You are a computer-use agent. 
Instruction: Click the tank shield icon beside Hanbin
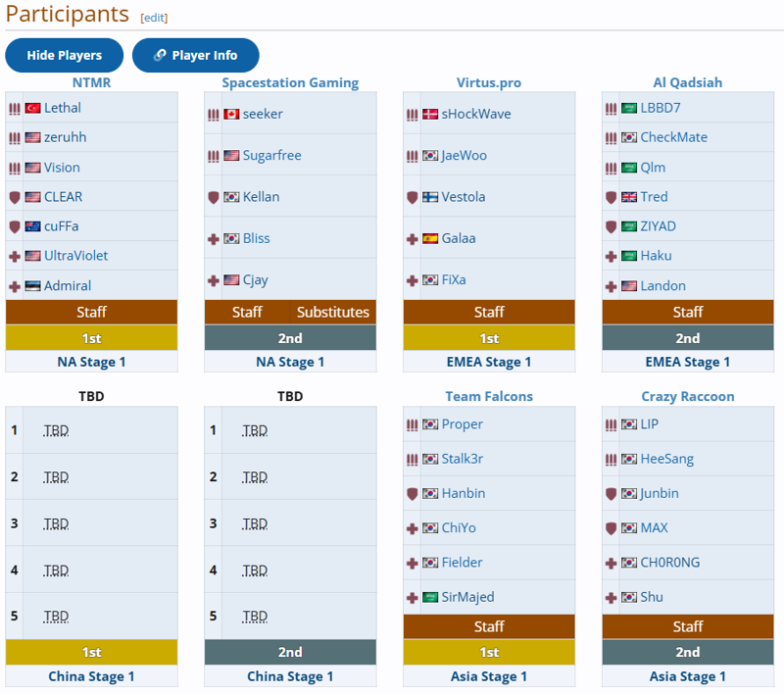(x=412, y=494)
